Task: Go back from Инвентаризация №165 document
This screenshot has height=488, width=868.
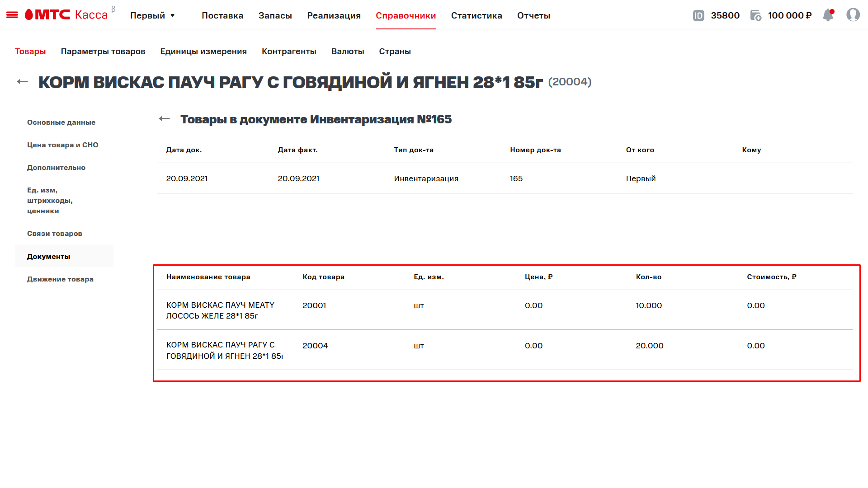Action: pos(164,119)
